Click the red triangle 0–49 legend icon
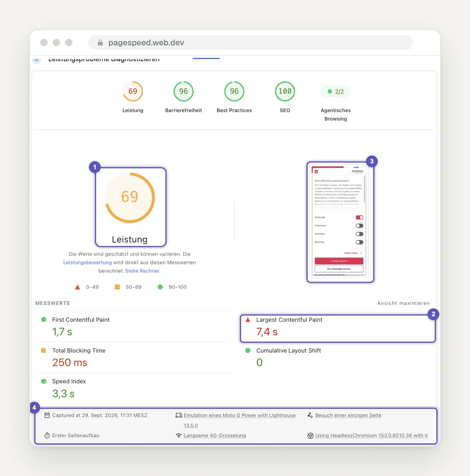 [78, 287]
